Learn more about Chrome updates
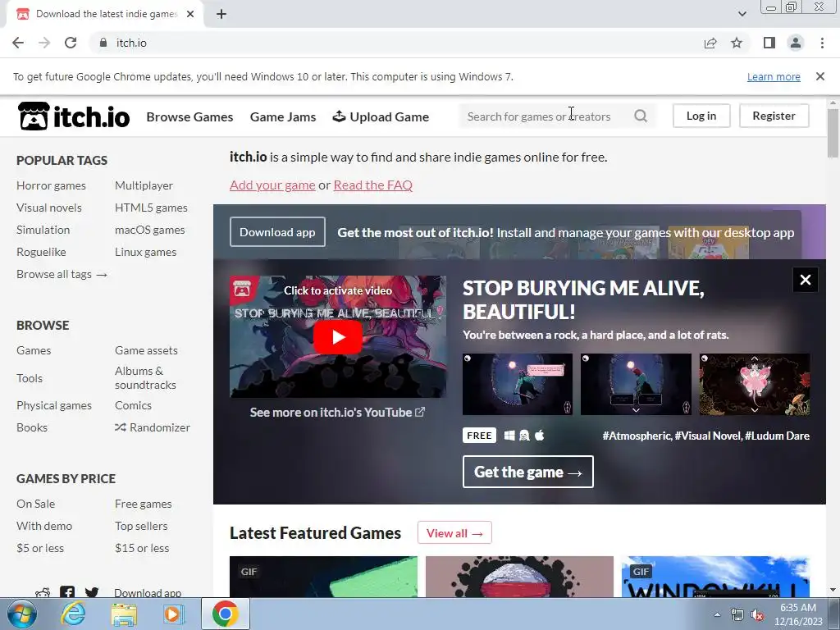 click(x=774, y=76)
